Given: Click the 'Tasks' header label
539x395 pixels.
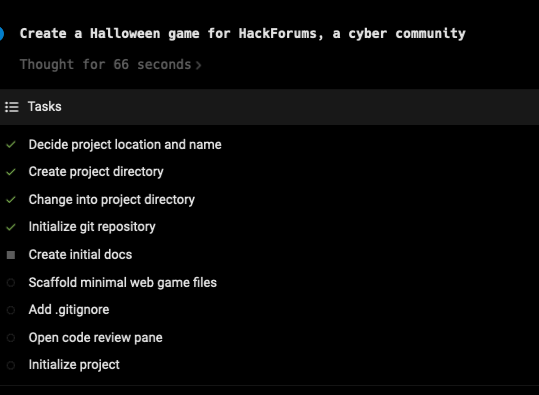Looking at the screenshot, I should coord(45,107).
